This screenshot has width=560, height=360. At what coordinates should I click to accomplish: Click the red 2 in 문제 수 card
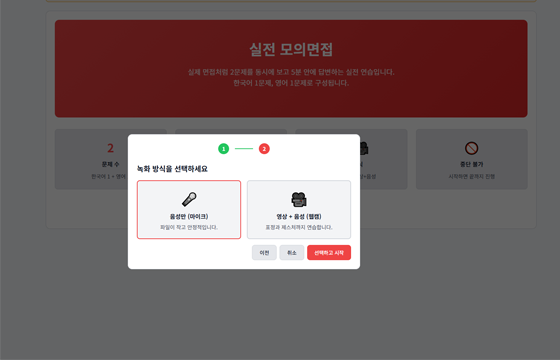point(110,148)
